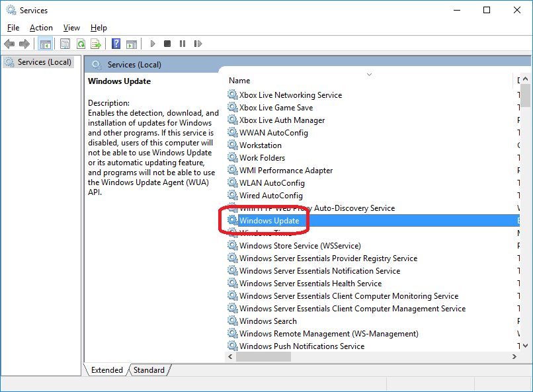The image size is (533, 392).
Task: Open the Action menu
Action: click(x=41, y=28)
